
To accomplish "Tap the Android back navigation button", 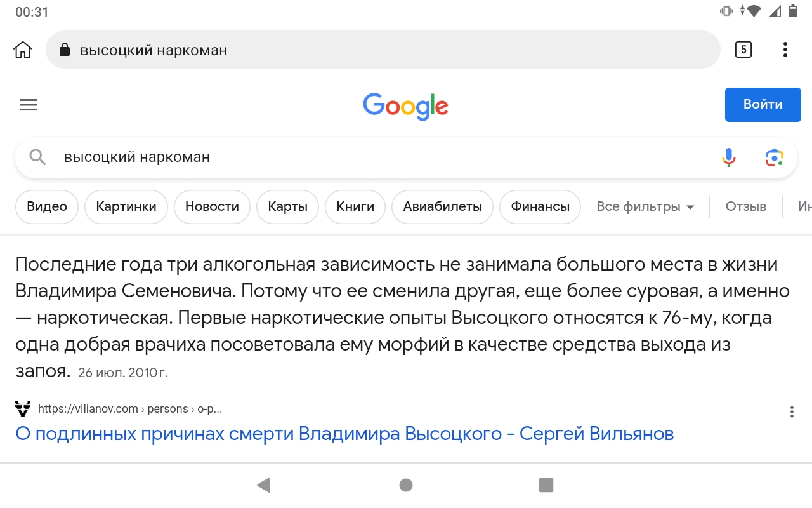I will pos(264,485).
